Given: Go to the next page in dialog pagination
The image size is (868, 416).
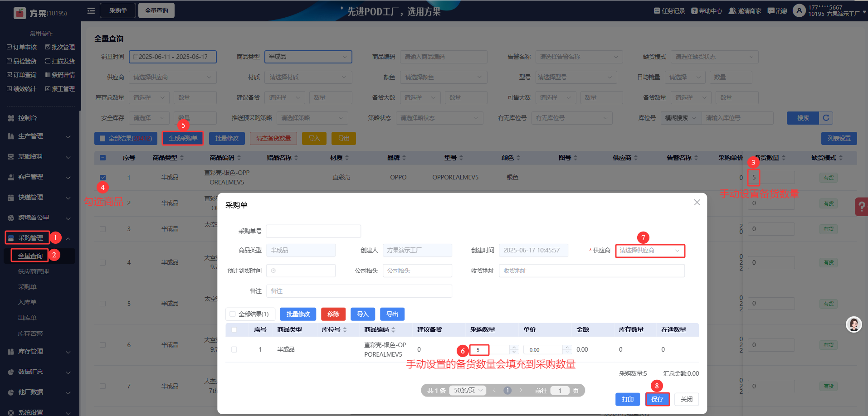Looking at the screenshot, I should pyautogui.click(x=521, y=390).
